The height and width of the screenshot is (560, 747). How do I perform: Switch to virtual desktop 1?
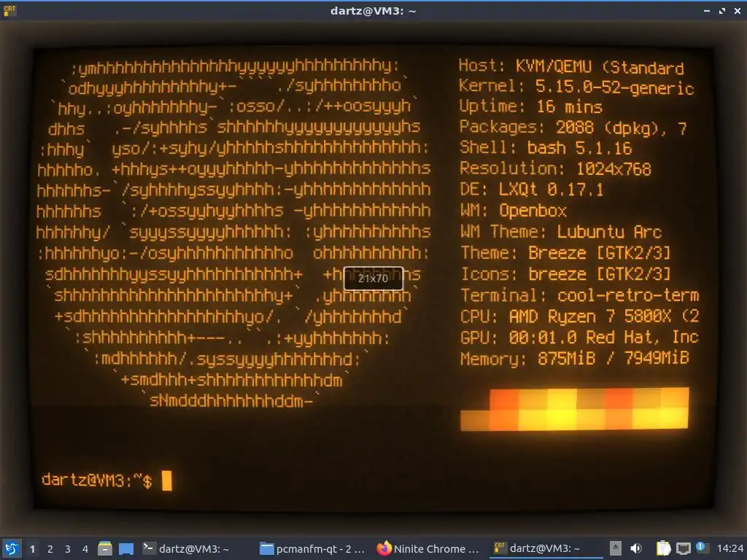[32, 549]
